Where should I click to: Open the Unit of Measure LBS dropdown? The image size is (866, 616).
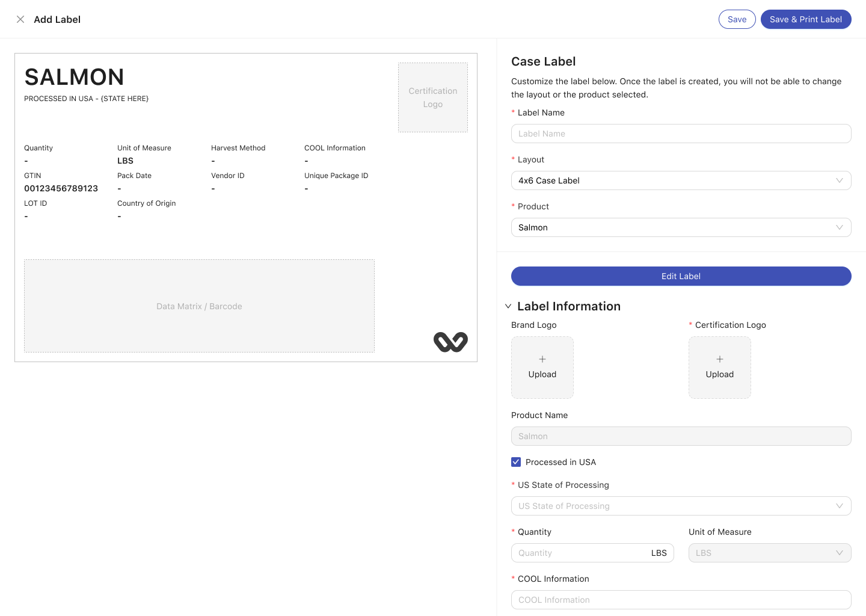tap(769, 553)
